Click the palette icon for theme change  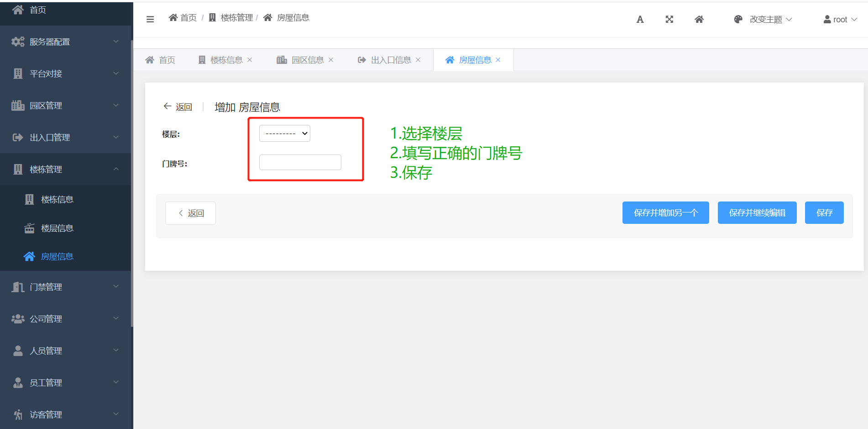(x=738, y=19)
